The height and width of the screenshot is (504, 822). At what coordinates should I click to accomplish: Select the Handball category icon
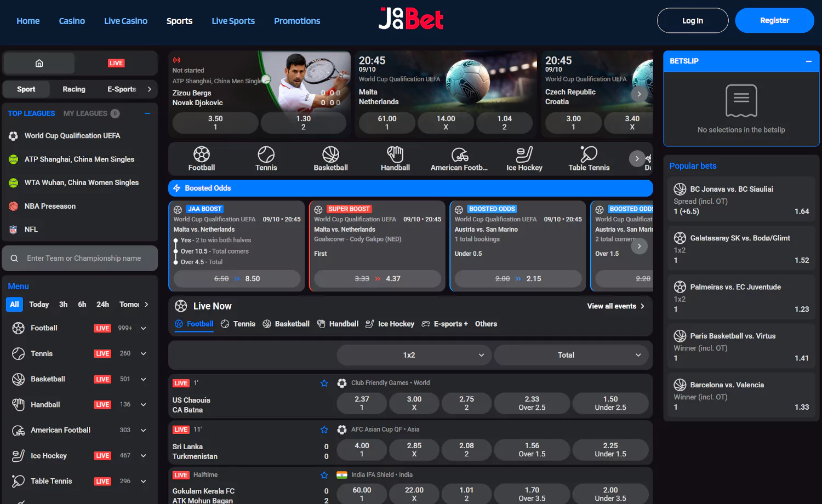(395, 159)
